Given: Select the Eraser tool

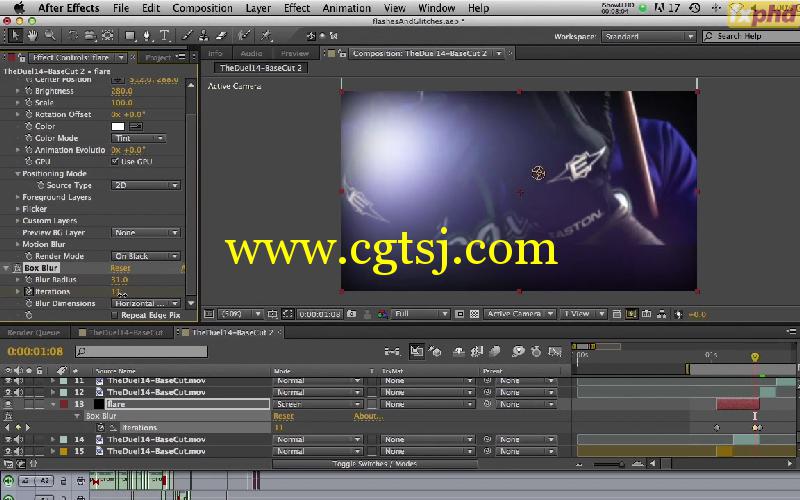Looking at the screenshot, I should tap(221, 35).
